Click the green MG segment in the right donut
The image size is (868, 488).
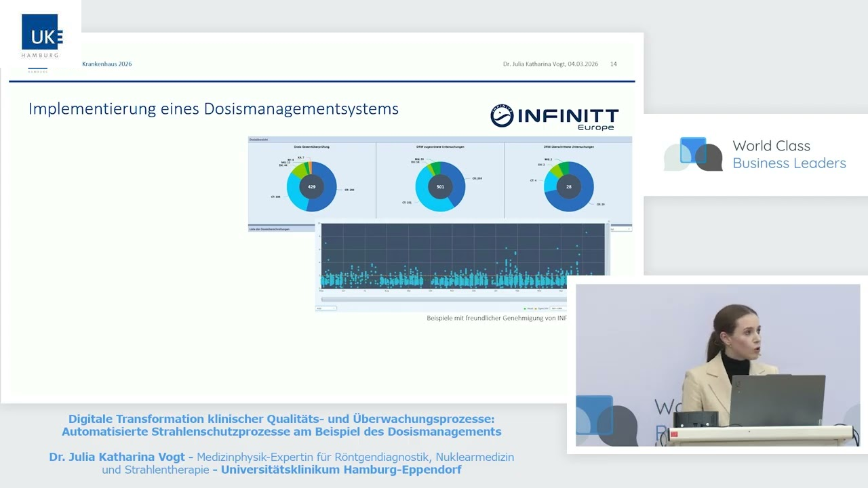pos(563,169)
